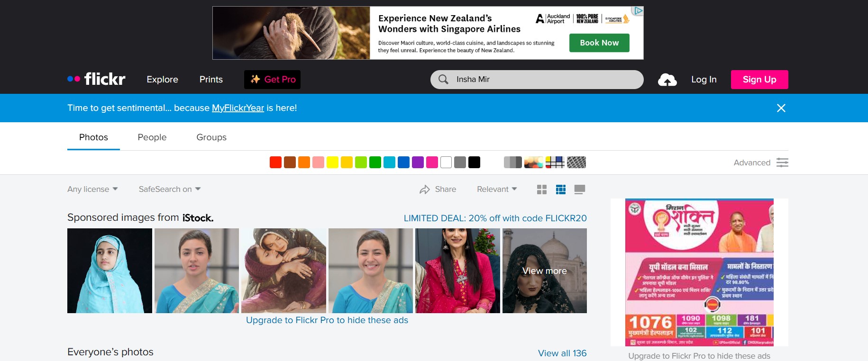The height and width of the screenshot is (361, 868).
Task: Click the Mission Shakti sidebar advertisement
Action: coord(699,272)
